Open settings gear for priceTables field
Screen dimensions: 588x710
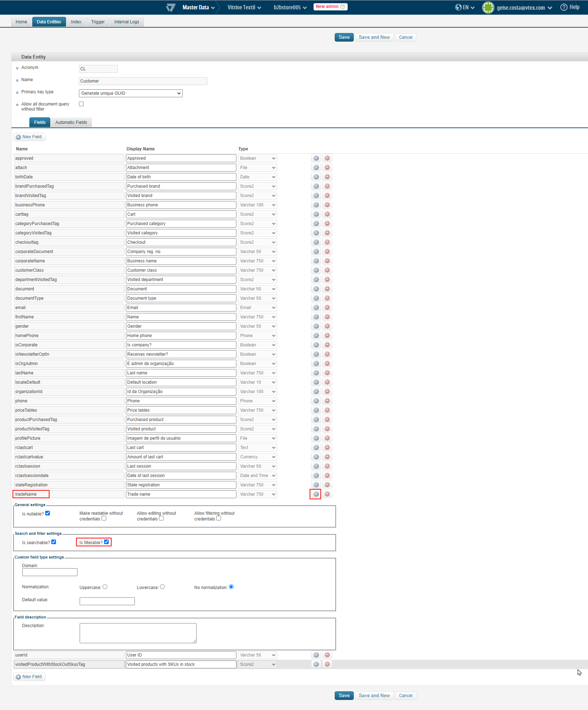coord(316,410)
